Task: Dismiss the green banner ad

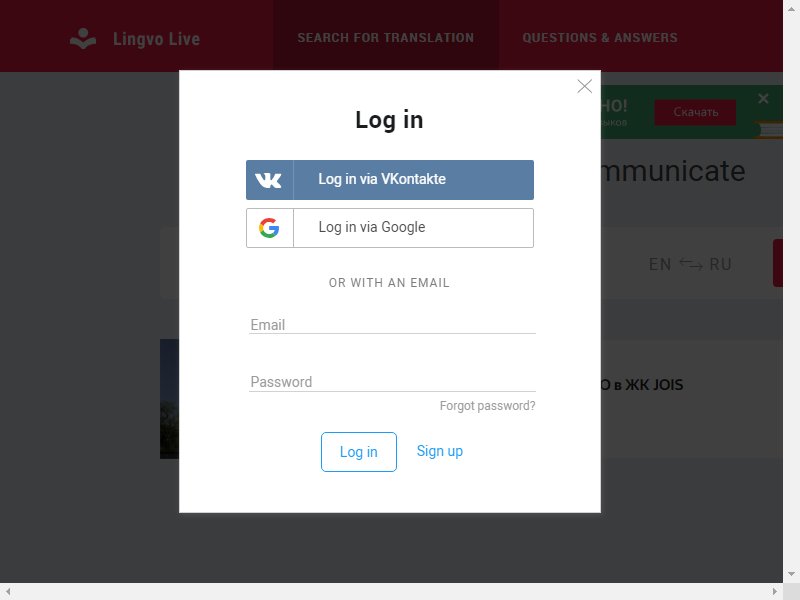Action: click(763, 98)
